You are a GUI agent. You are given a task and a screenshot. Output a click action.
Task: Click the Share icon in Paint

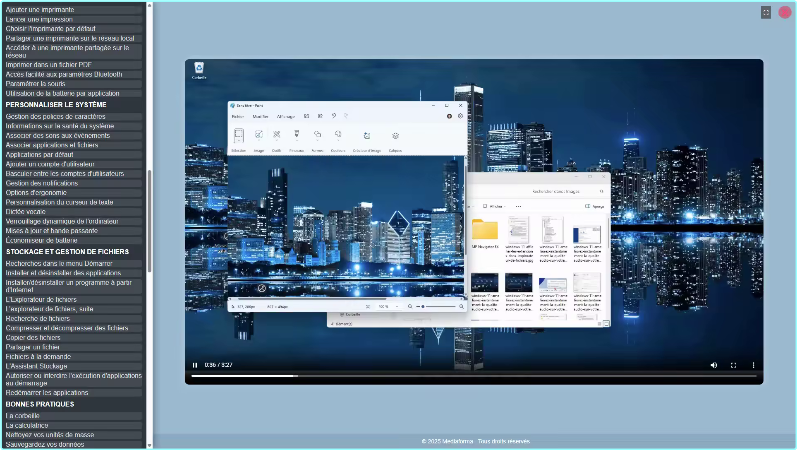[x=320, y=116]
